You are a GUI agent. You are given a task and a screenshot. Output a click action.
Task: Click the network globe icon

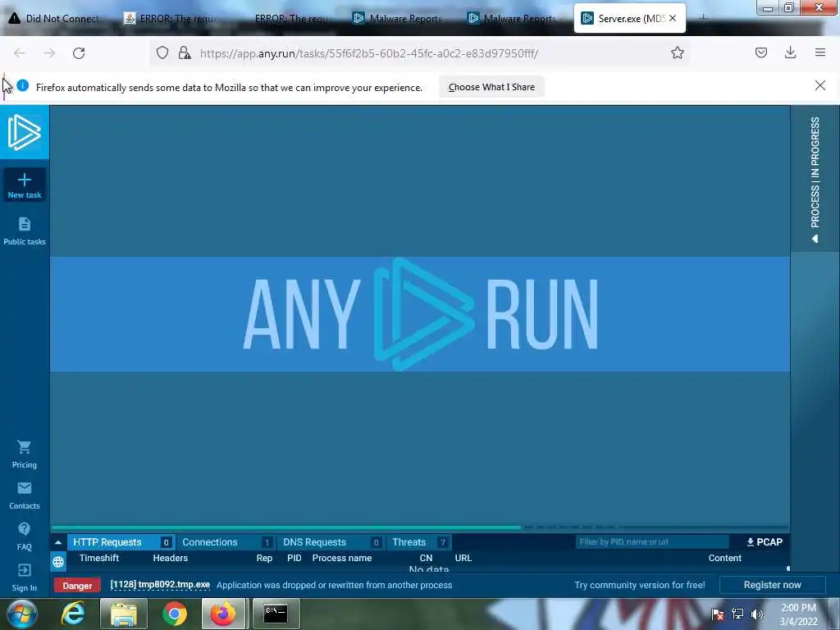(x=58, y=561)
